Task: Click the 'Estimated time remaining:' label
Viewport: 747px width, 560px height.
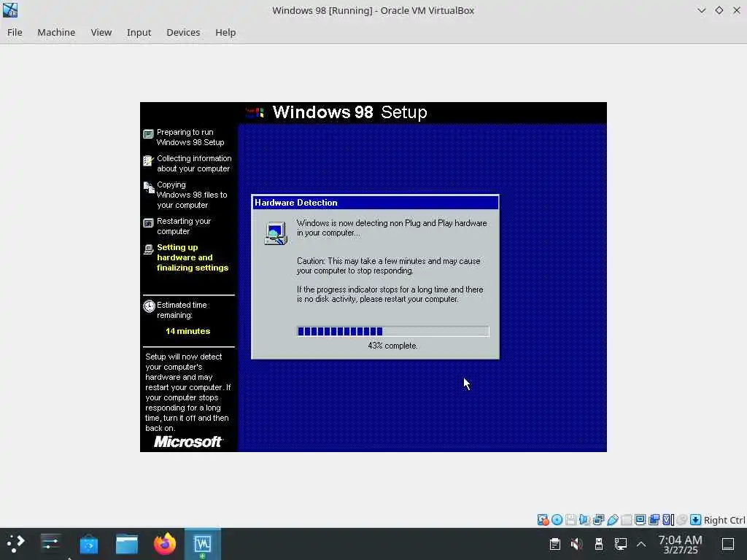Action: pyautogui.click(x=182, y=310)
